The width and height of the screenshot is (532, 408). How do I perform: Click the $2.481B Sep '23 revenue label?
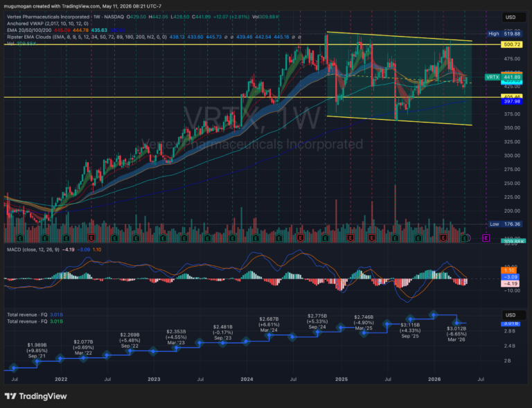(223, 332)
